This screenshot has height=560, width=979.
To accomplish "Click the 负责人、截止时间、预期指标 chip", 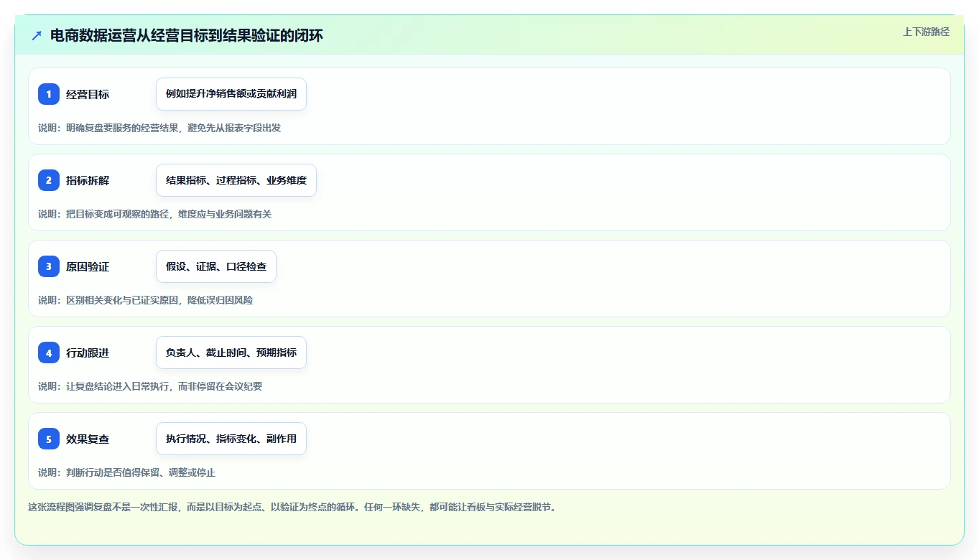I will [231, 353].
